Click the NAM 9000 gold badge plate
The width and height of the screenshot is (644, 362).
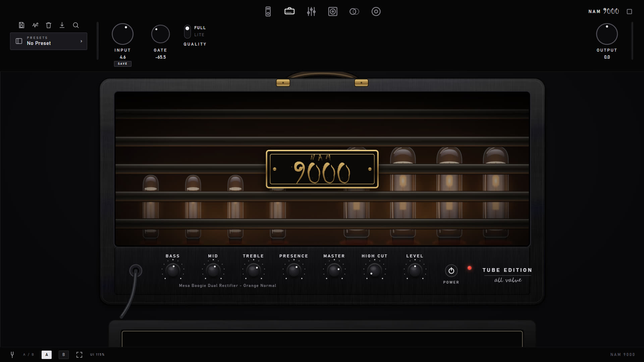pyautogui.click(x=322, y=169)
